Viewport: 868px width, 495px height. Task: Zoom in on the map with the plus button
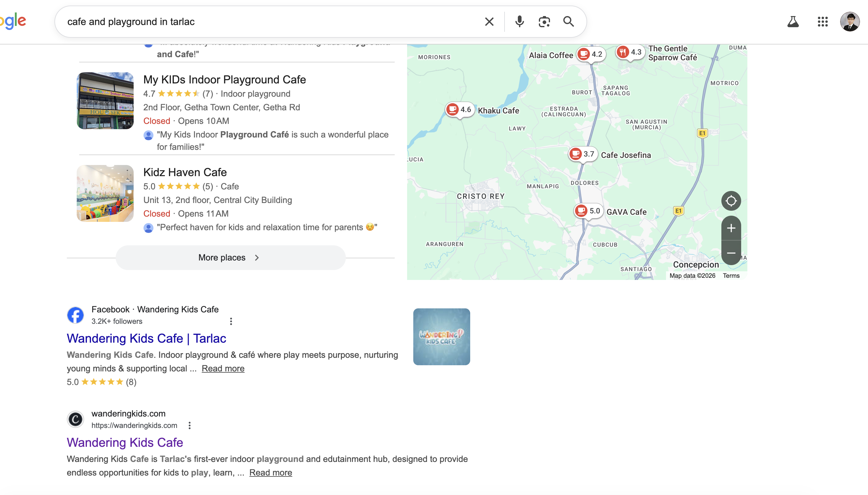tap(731, 228)
